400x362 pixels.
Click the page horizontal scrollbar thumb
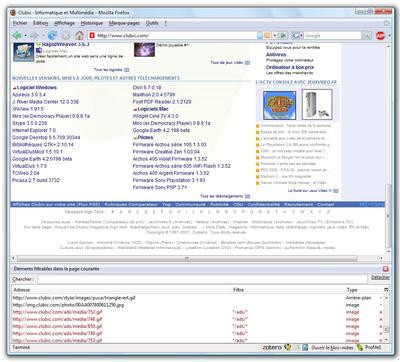click(187, 258)
